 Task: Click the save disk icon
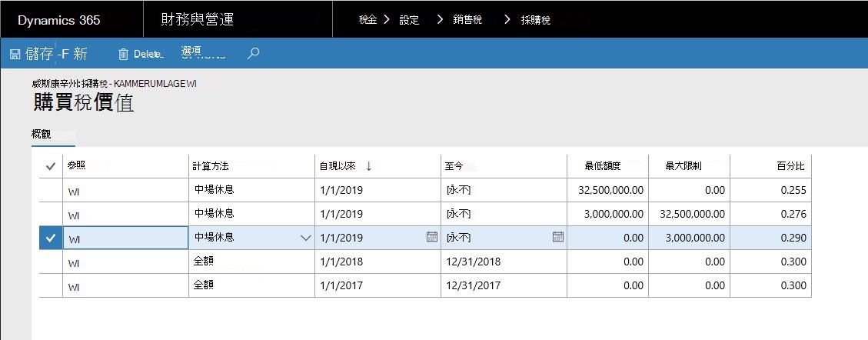coord(15,54)
